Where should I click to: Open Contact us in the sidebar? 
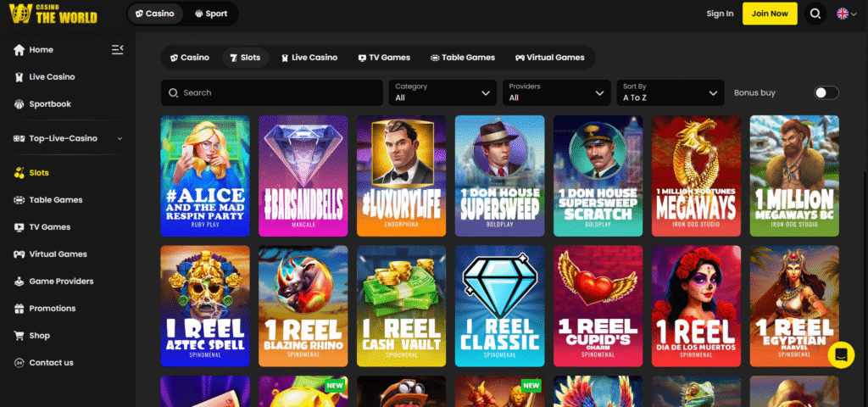[x=51, y=363]
